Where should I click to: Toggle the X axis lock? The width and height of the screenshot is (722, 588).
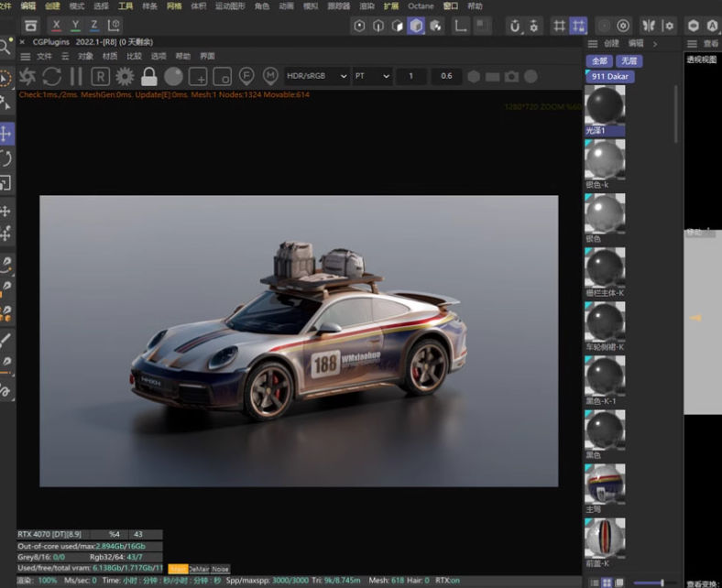click(x=56, y=26)
